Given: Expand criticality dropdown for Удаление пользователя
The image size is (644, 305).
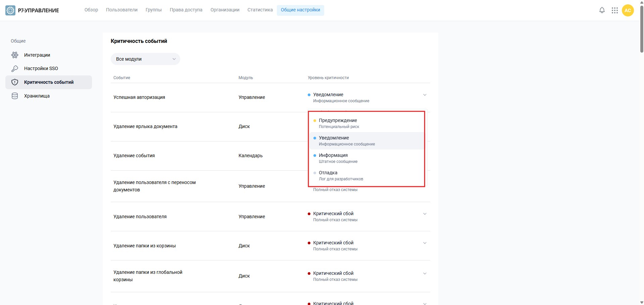Looking at the screenshot, I should click(x=425, y=214).
